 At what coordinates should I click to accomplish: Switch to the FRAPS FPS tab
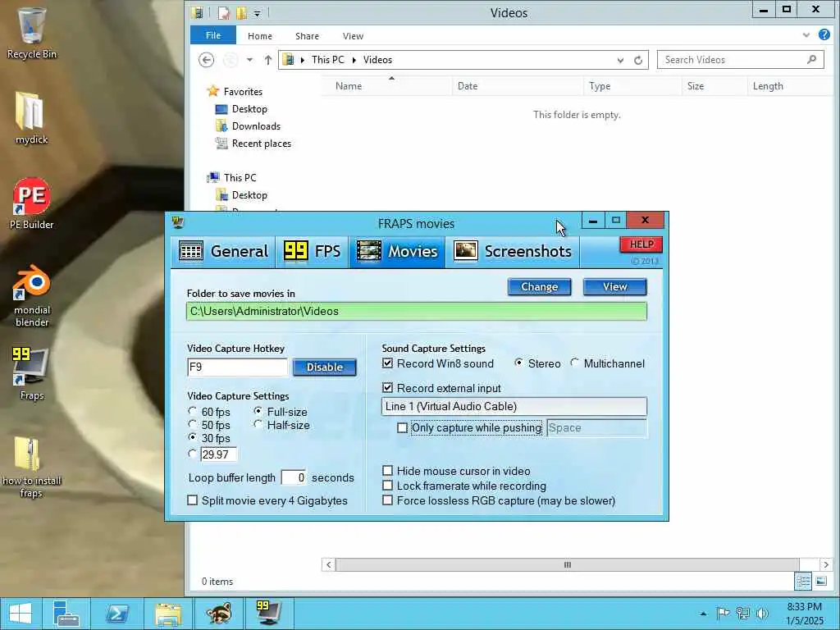click(313, 251)
